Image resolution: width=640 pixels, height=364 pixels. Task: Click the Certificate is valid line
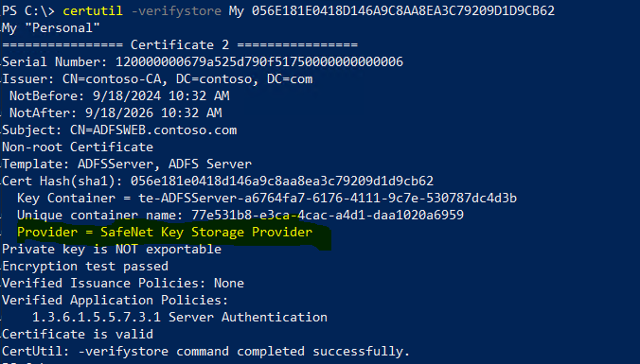[x=78, y=335]
